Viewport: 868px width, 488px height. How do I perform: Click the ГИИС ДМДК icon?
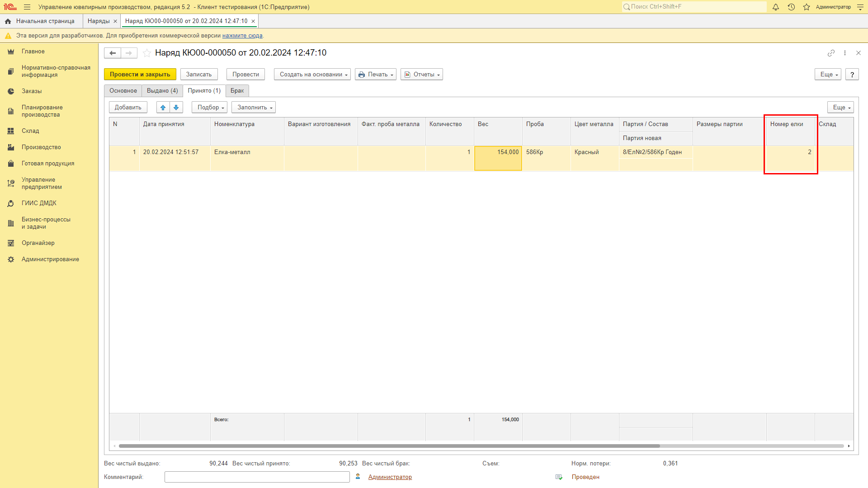[x=11, y=203]
